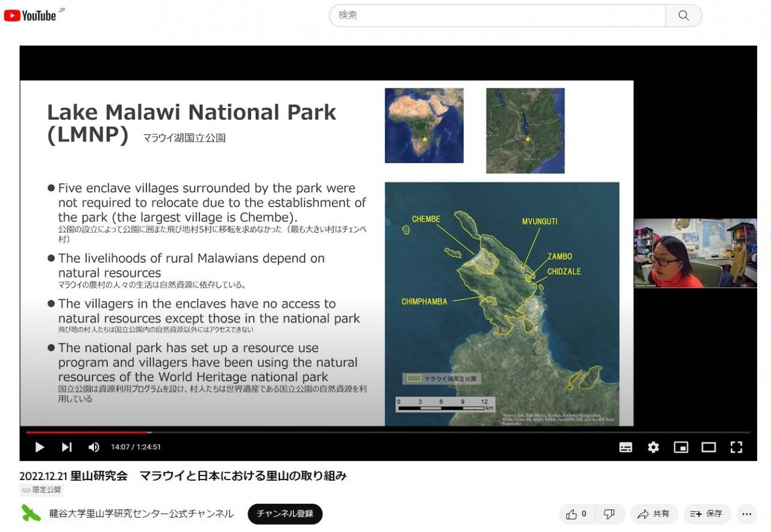Viewport: 771px width, 532px height.
Task: Click the green channel avatar icon
Action: [x=31, y=513]
